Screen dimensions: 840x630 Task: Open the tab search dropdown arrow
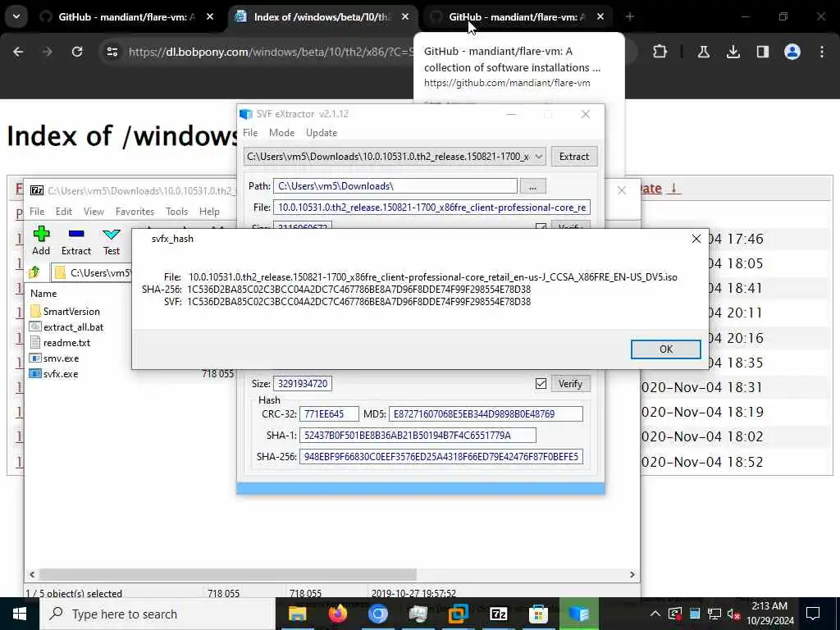[16, 16]
